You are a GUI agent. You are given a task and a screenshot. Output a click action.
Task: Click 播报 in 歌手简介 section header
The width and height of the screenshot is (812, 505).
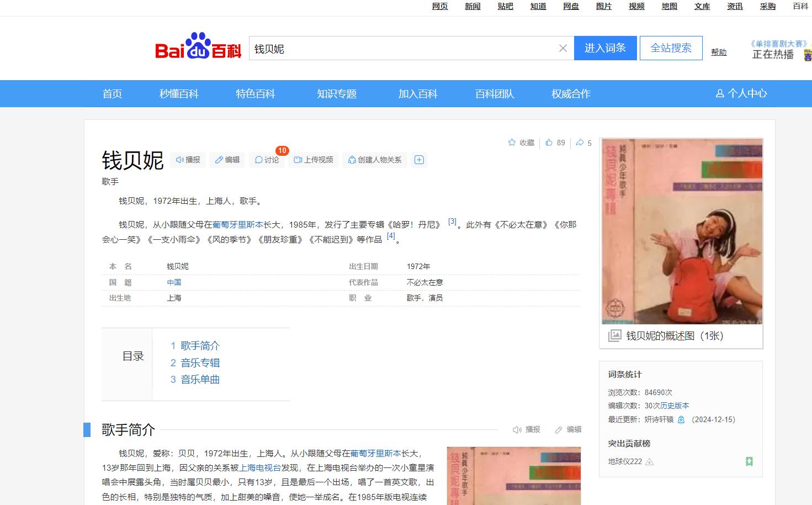[527, 429]
